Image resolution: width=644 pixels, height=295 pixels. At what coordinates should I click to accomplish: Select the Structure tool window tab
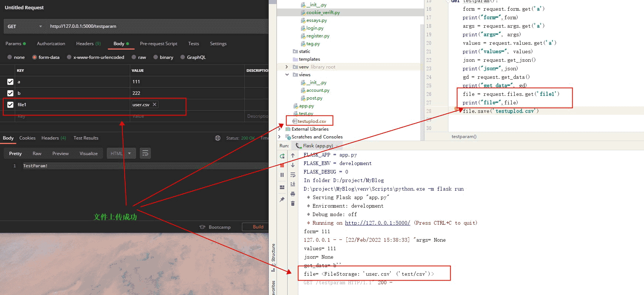273,255
